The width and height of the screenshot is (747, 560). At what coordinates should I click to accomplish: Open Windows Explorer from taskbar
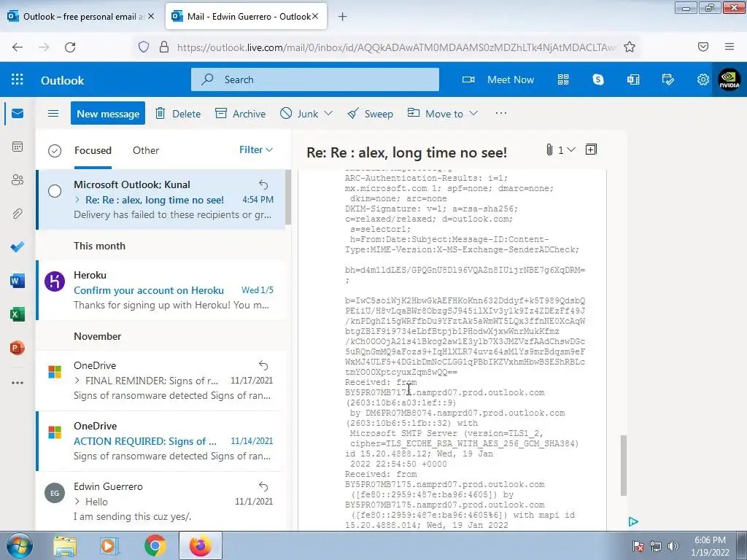(x=65, y=545)
